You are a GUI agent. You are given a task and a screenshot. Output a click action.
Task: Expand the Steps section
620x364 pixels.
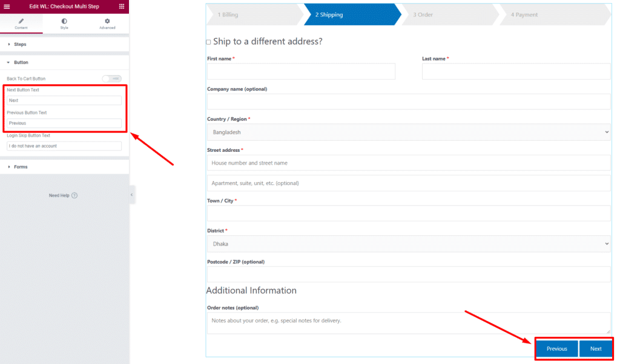(20, 44)
